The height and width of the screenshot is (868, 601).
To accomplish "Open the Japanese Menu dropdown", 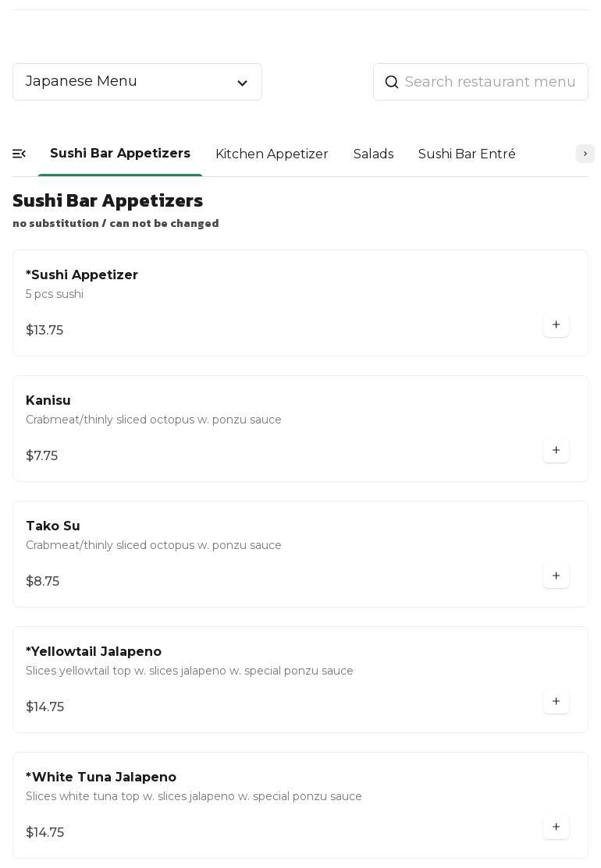I will click(137, 82).
